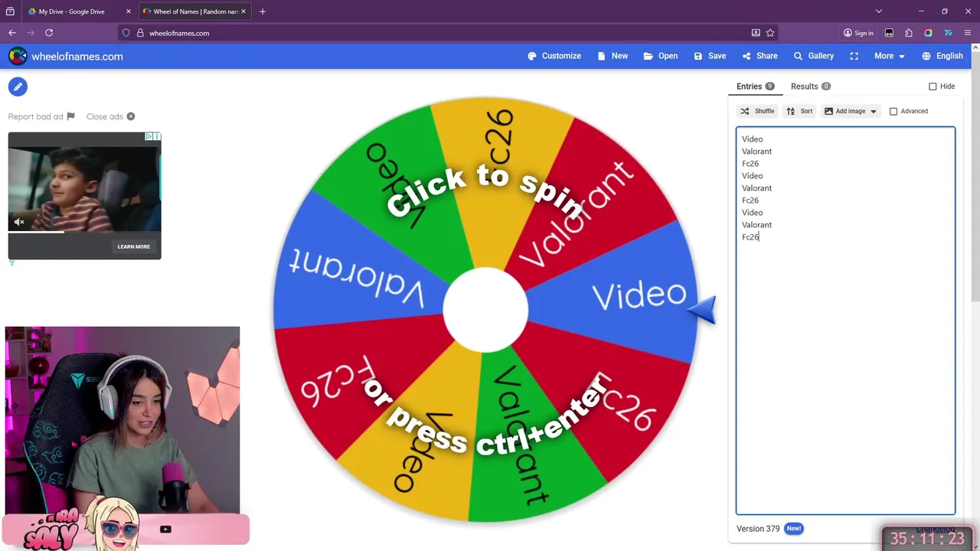Click the wheel center to spin
The image size is (980, 551).
coord(485,310)
